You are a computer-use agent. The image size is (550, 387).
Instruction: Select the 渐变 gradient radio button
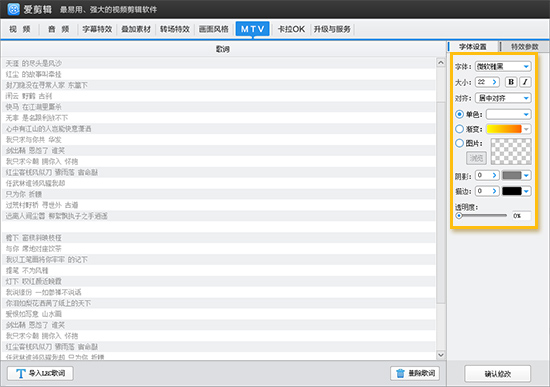(459, 129)
